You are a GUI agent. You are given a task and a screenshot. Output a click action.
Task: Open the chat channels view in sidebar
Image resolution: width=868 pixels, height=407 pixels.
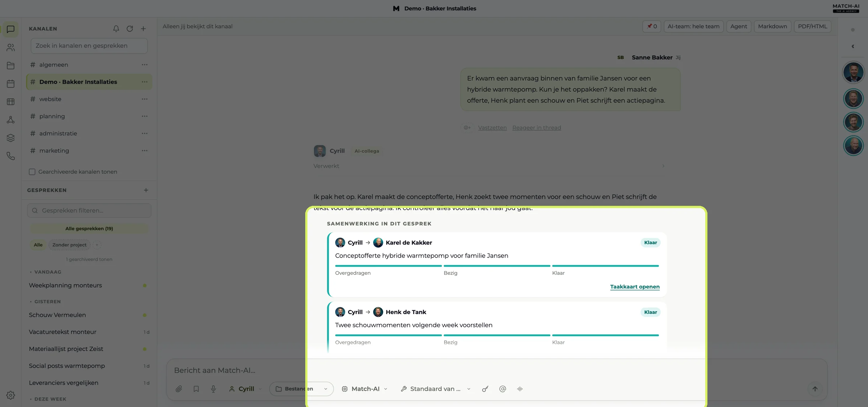pyautogui.click(x=10, y=29)
